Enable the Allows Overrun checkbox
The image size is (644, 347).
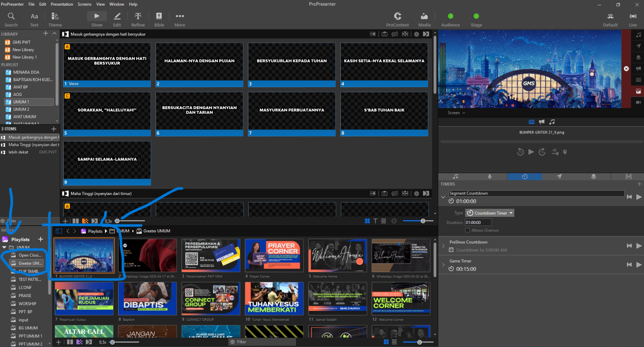468,230
